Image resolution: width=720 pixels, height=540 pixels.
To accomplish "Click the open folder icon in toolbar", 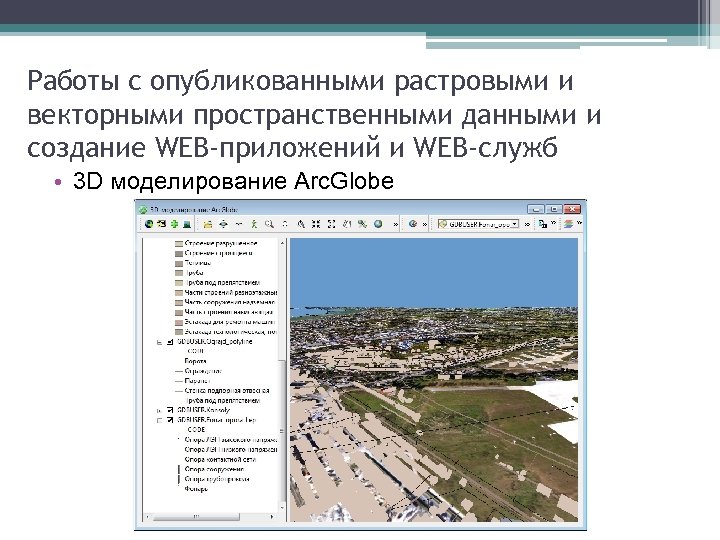I will point(208,224).
